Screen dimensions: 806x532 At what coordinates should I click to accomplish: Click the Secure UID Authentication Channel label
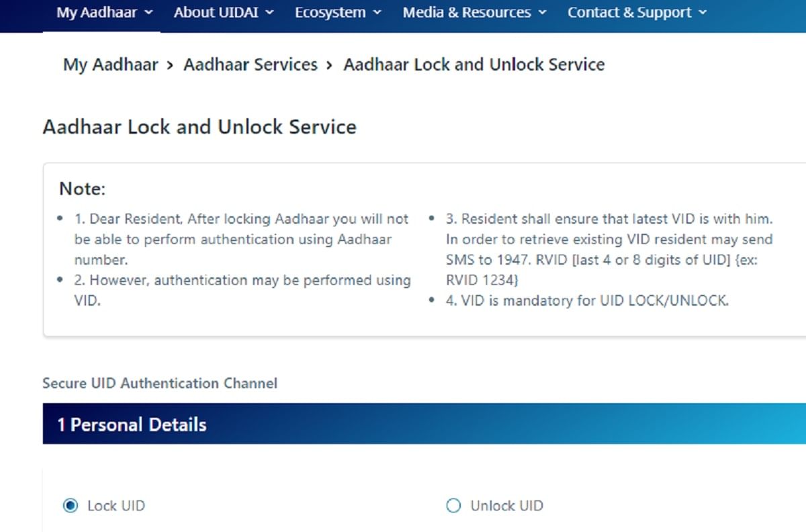pos(160,383)
